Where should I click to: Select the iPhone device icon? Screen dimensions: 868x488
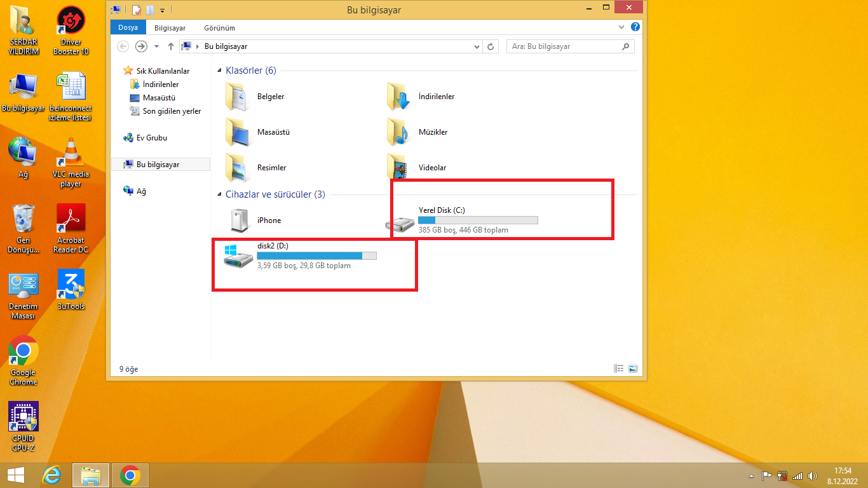[239, 220]
